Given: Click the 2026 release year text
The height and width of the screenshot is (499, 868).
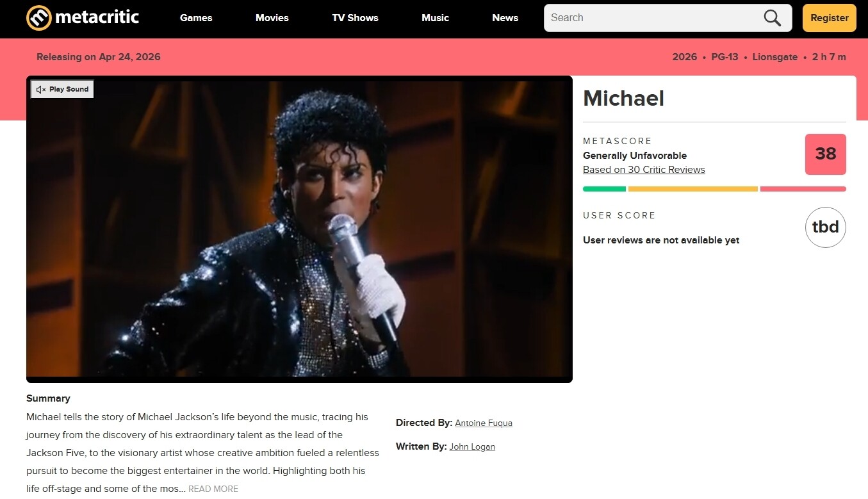Looking at the screenshot, I should click(685, 57).
